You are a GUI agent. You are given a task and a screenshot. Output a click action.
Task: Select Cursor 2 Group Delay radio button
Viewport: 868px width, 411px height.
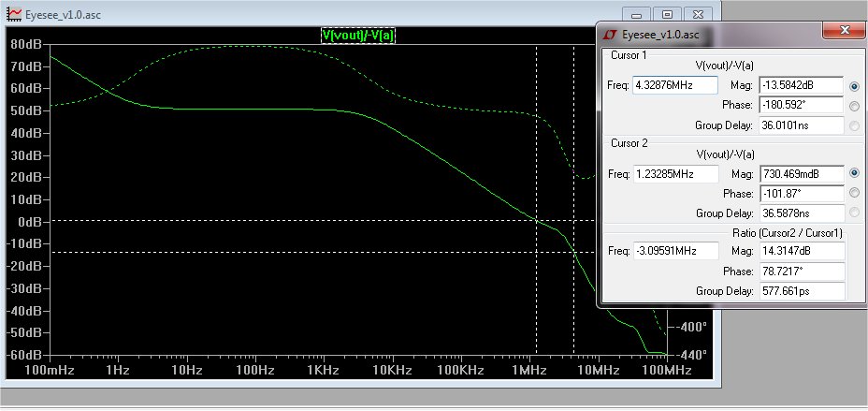click(x=855, y=213)
